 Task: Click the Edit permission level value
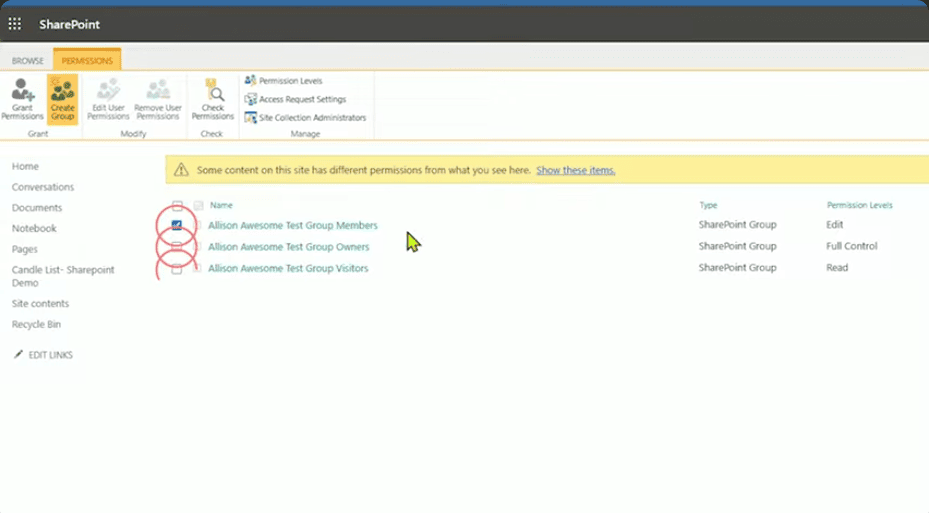tap(835, 225)
